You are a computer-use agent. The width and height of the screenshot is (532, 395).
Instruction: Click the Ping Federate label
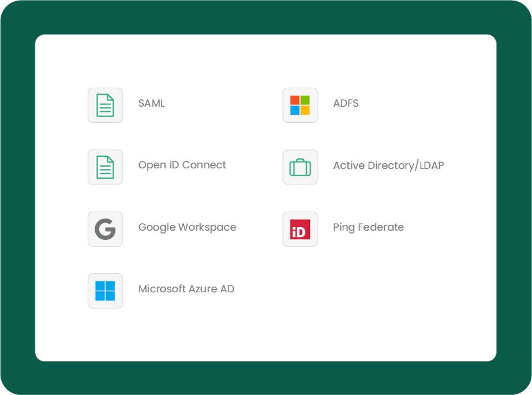pos(369,227)
